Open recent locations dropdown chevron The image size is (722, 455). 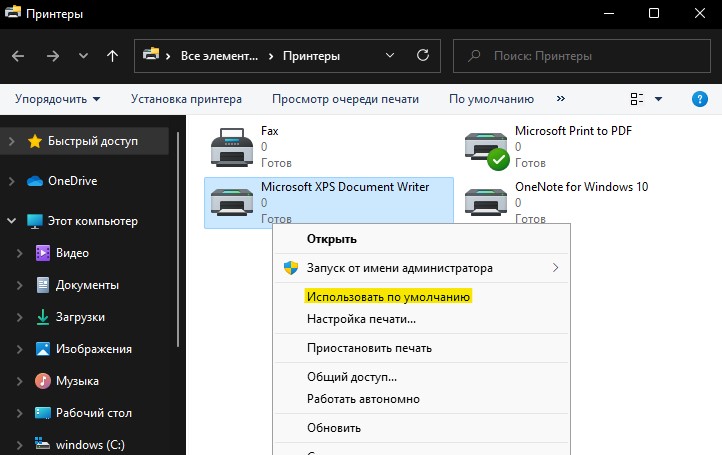pyautogui.click(x=83, y=56)
